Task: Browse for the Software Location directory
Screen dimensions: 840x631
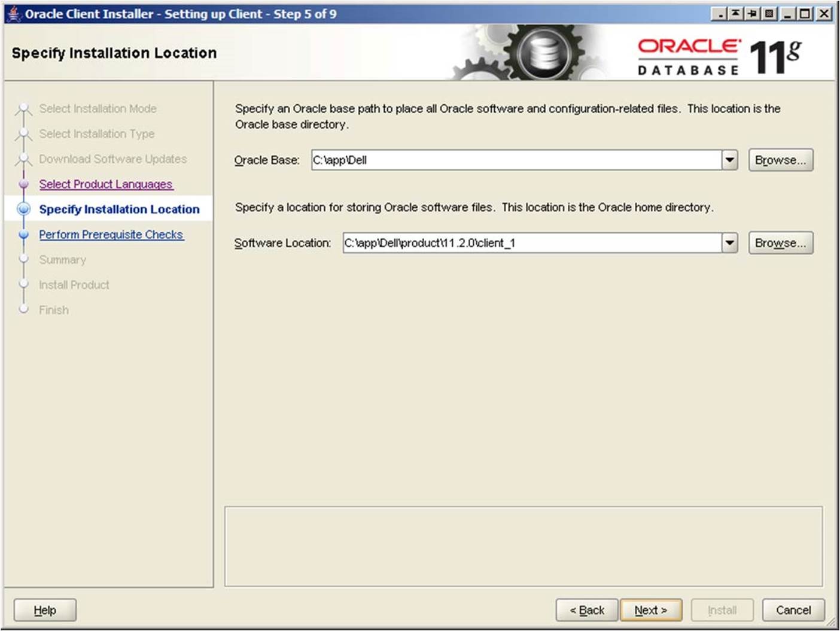Action: pyautogui.click(x=780, y=243)
